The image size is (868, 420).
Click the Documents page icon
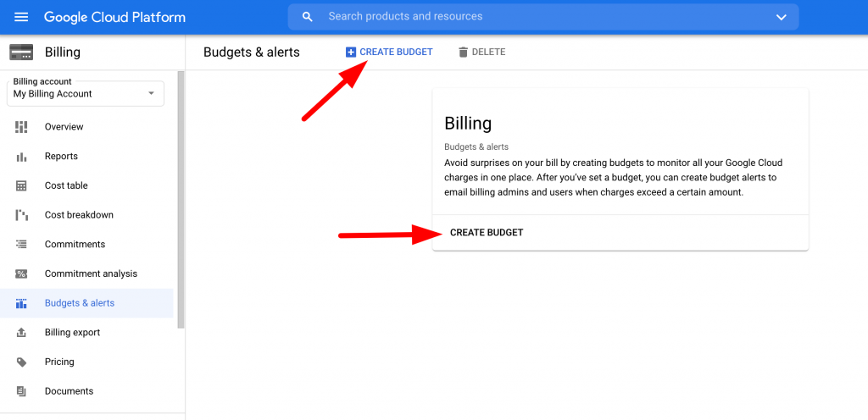coord(21,391)
